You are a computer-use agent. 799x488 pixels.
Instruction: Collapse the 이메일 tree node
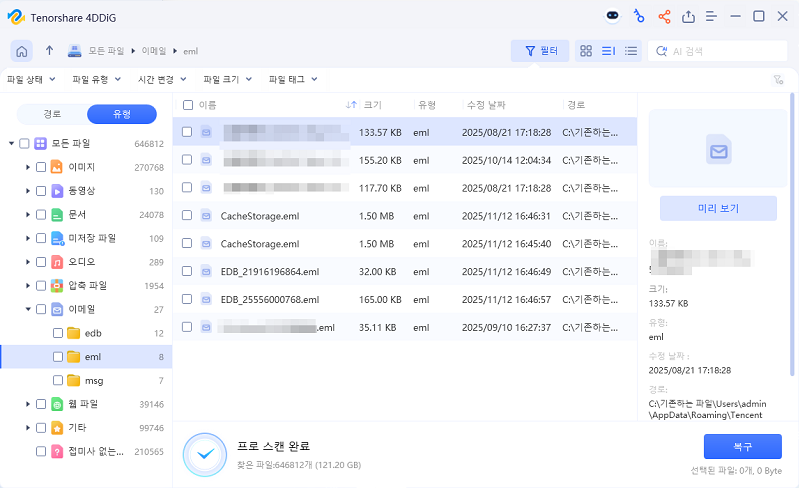click(x=28, y=309)
